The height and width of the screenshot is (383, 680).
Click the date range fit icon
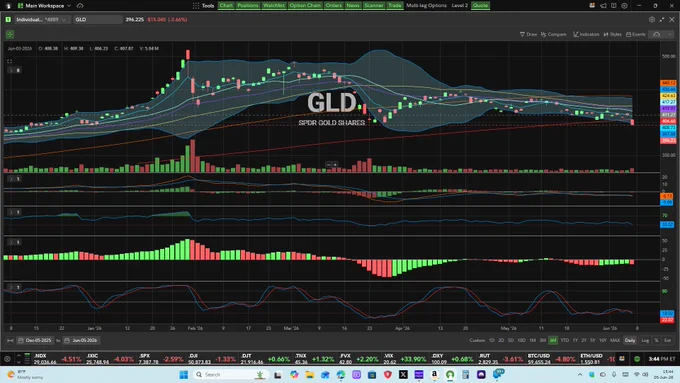(x=10, y=340)
